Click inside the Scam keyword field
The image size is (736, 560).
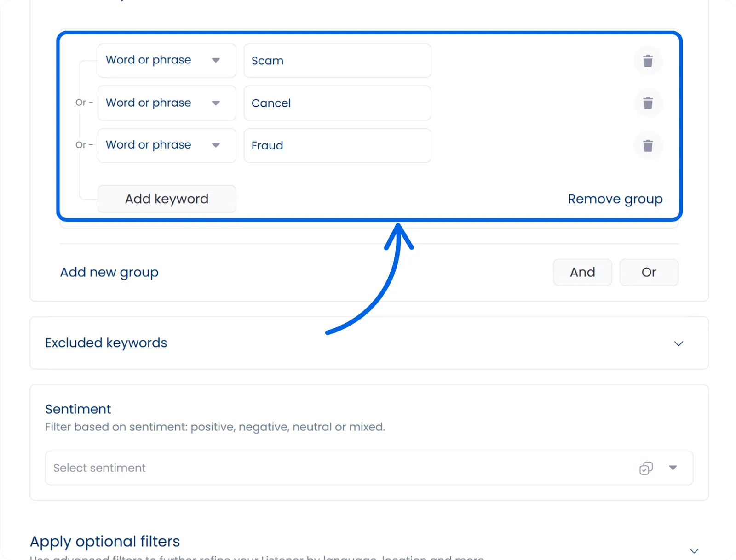pyautogui.click(x=337, y=60)
